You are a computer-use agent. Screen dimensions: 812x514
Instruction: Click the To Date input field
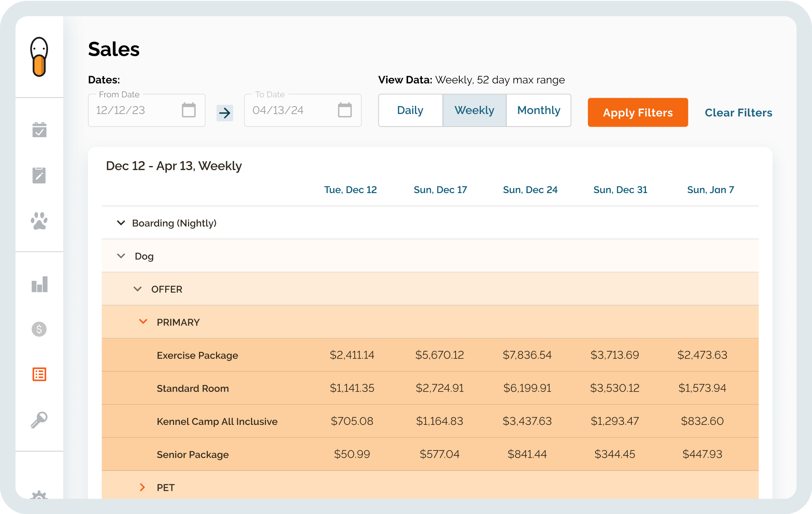(x=303, y=110)
